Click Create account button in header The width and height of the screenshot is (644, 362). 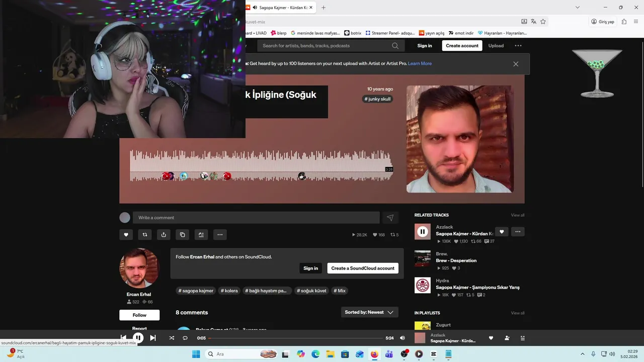click(462, 46)
